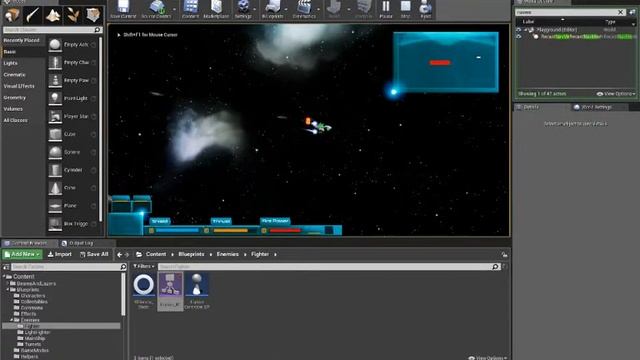The image size is (640, 360).
Task: Click the Point Light bulb icon
Action: click(x=55, y=98)
